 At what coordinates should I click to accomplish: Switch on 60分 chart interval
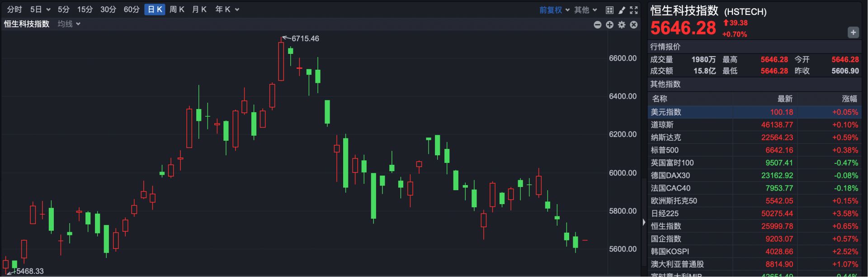pos(131,9)
